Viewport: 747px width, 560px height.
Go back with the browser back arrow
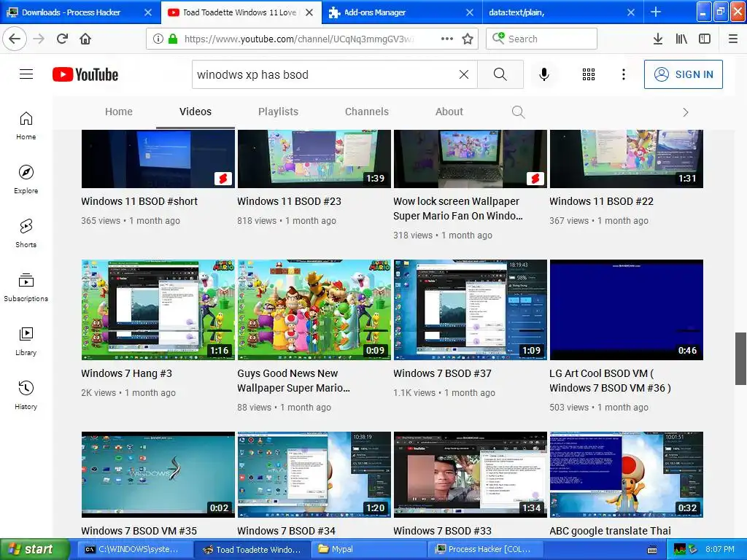coord(15,39)
